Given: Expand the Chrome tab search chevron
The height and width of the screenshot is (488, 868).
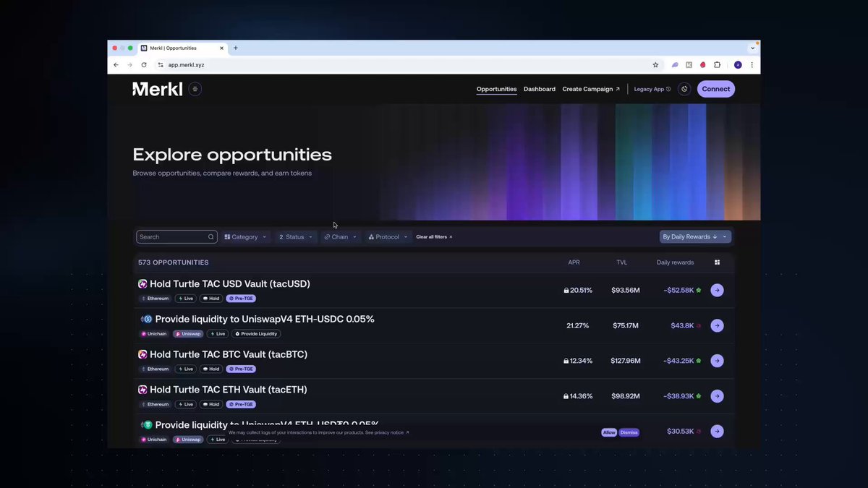Looking at the screenshot, I should (x=752, y=48).
